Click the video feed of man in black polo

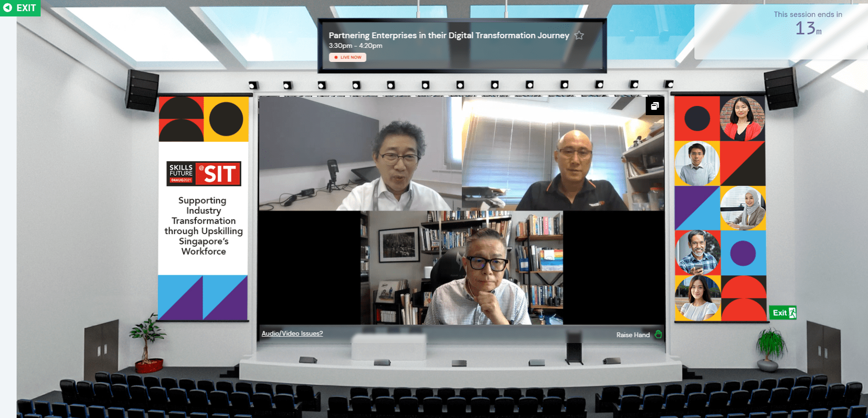[563, 153]
